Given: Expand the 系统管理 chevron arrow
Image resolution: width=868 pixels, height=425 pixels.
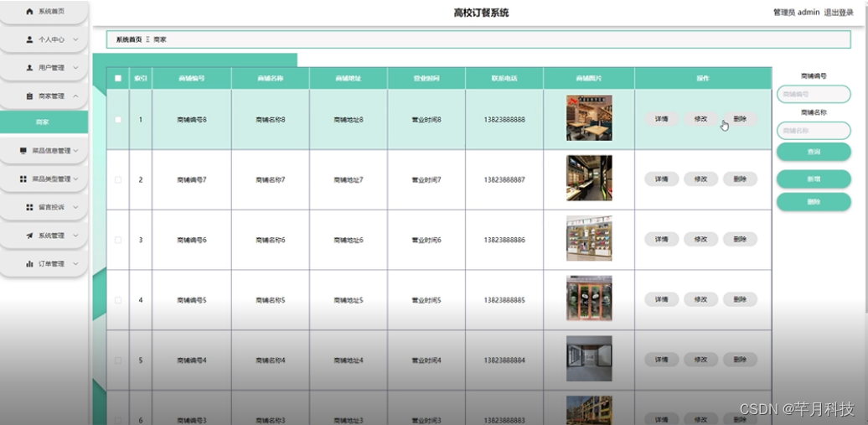Looking at the screenshot, I should point(75,236).
